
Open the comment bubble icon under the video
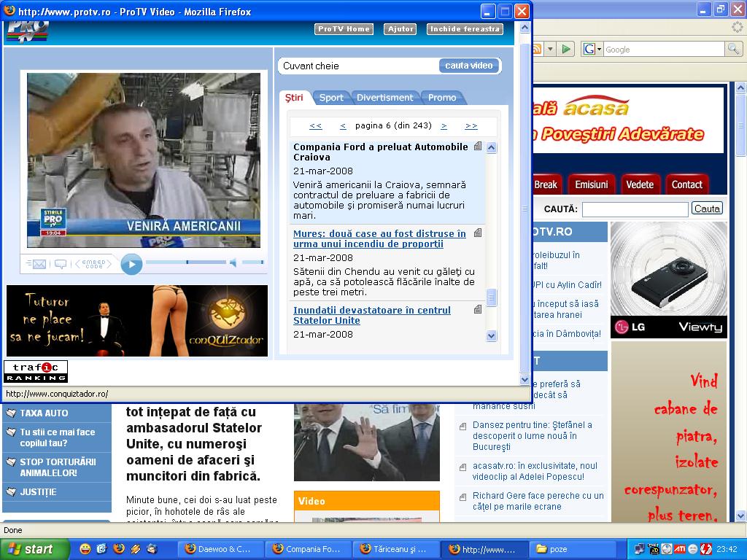pyautogui.click(x=61, y=264)
